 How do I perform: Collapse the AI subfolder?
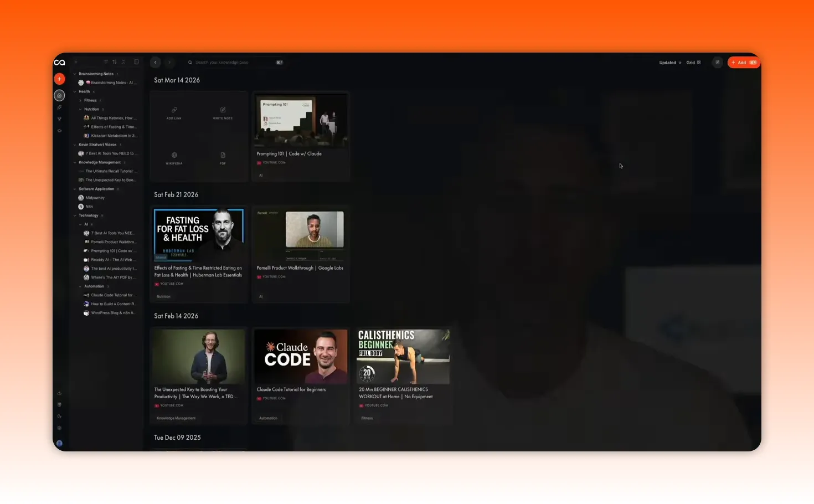point(80,224)
